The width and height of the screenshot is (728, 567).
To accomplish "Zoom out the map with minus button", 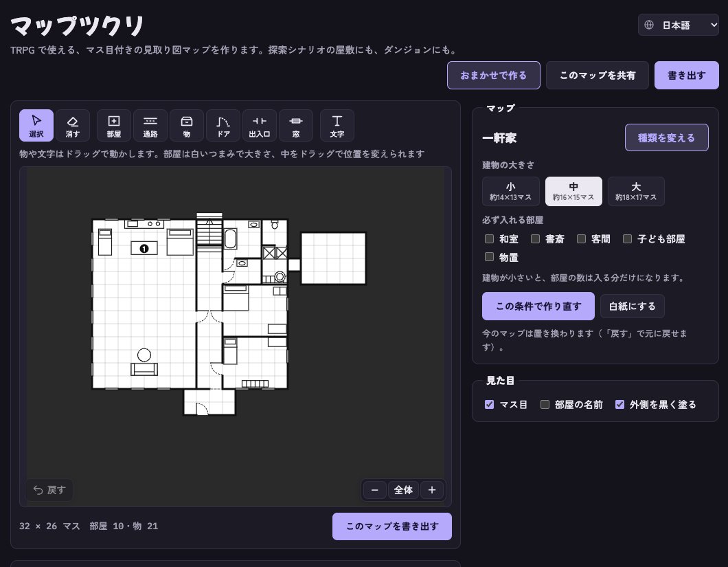I will click(x=375, y=490).
